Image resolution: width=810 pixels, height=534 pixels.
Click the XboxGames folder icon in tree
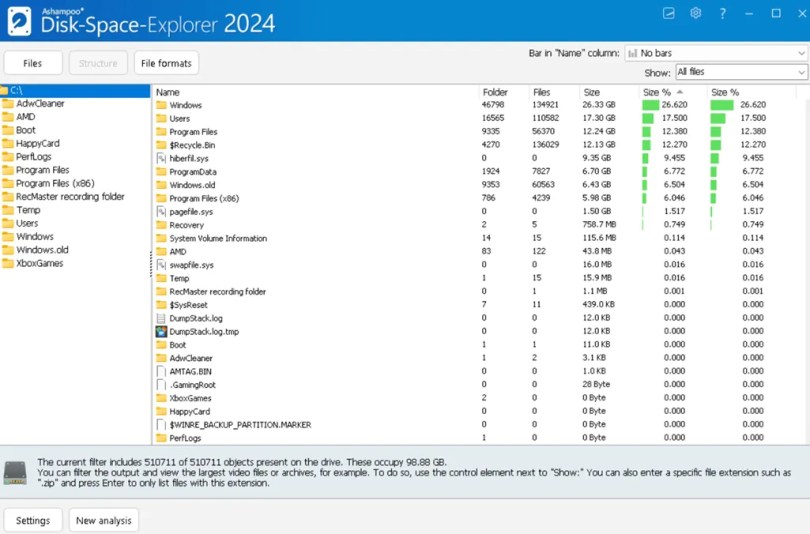coord(8,263)
